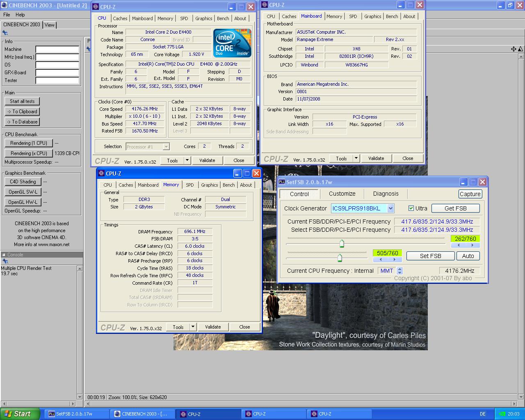Click upper FSB slider thumb in SetFSB
This screenshot has height=420, width=525.
(342, 244)
